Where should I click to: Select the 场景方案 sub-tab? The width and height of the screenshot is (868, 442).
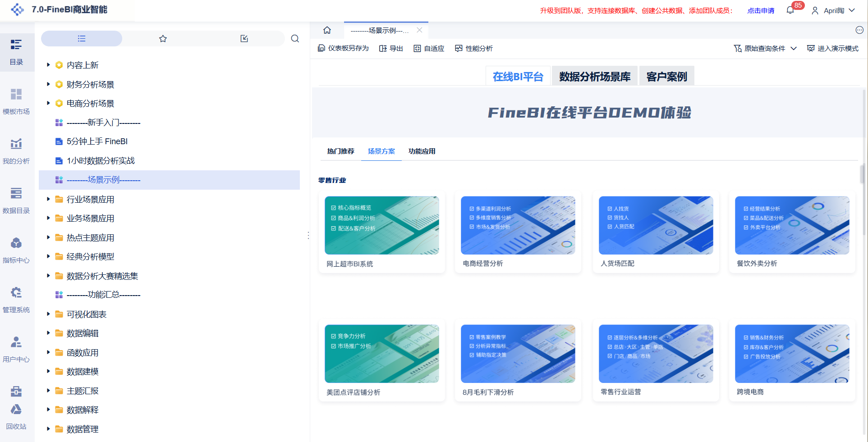(x=381, y=151)
